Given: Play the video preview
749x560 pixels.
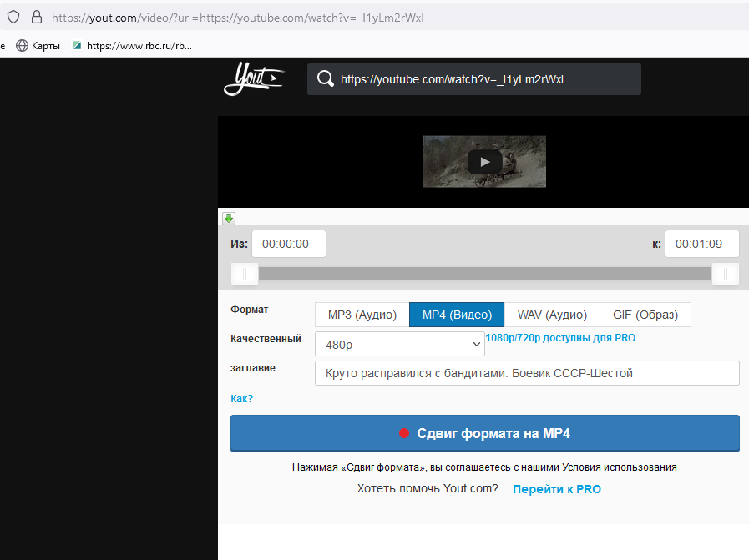Looking at the screenshot, I should click(x=484, y=162).
